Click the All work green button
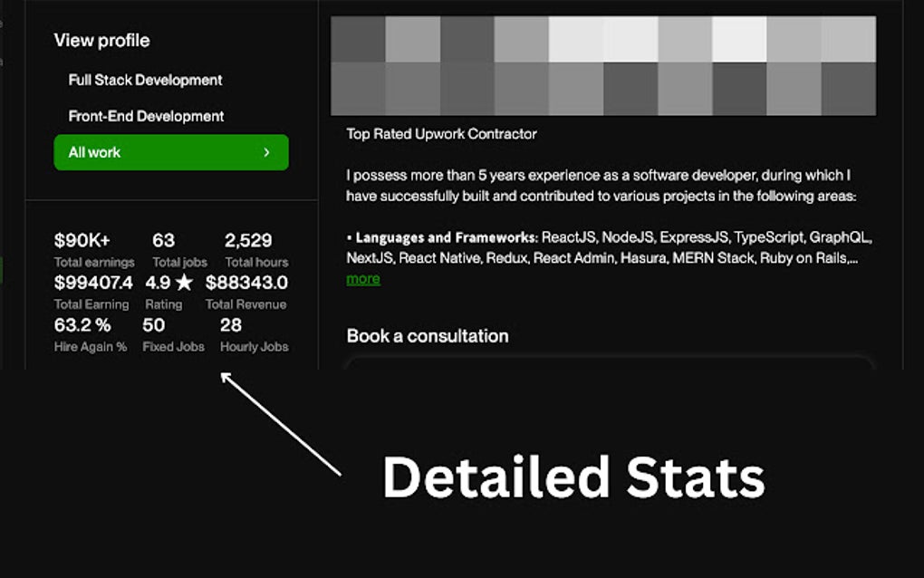Screen dimensions: 924x578 (x=170, y=152)
